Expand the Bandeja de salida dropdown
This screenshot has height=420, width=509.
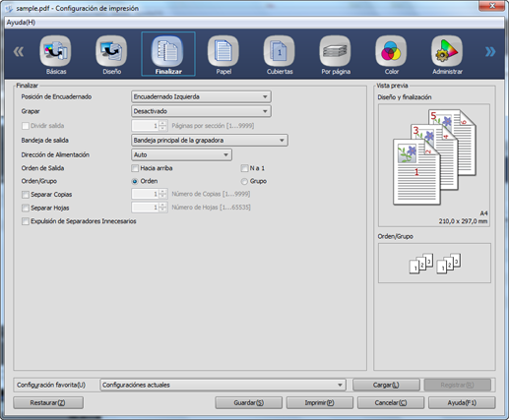[210, 141]
